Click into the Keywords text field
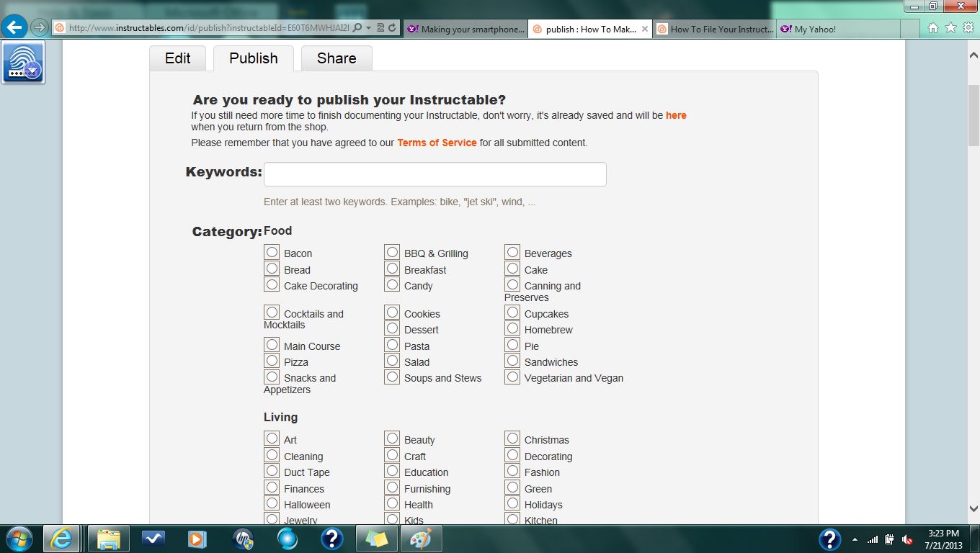 coord(435,174)
